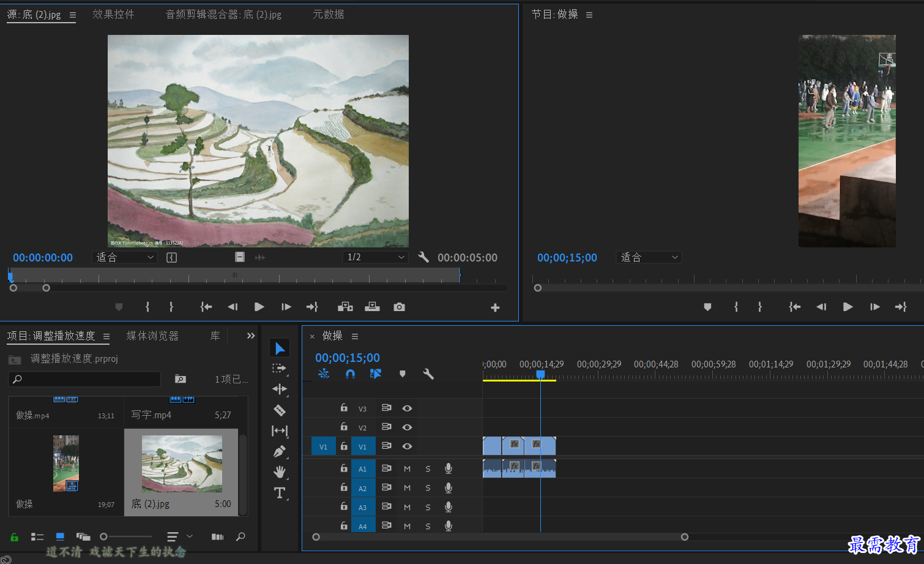The height and width of the screenshot is (564, 924).
Task: Click Export Frame camera icon in Source monitor
Action: (x=399, y=307)
